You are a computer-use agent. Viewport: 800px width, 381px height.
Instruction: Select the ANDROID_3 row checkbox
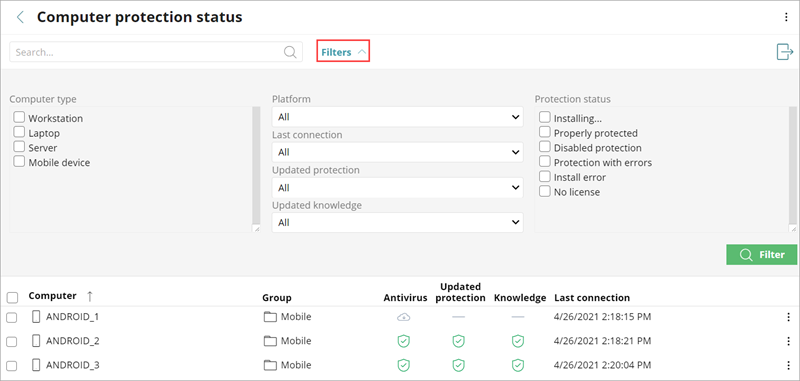point(11,366)
